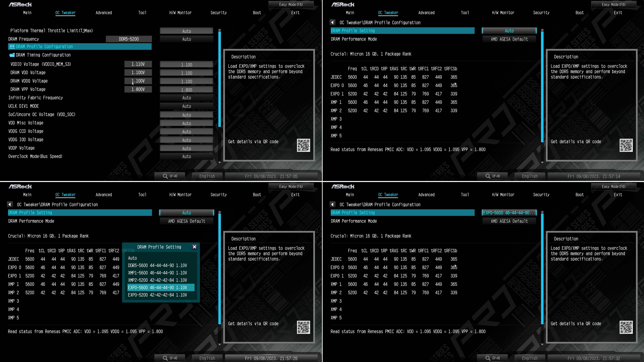Click the scrollbar beside the voltage settings list
644x362 pixels.
(x=220, y=79)
